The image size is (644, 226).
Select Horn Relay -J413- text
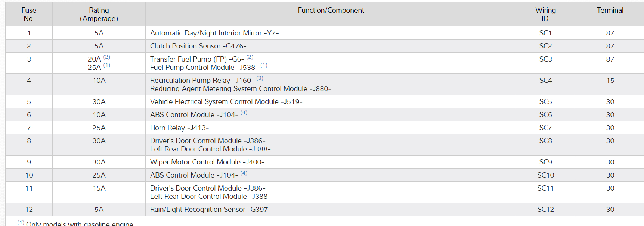pos(179,128)
